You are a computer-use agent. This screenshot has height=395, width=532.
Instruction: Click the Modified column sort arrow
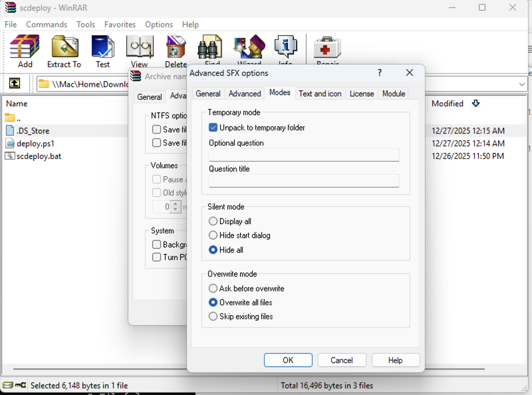(476, 103)
